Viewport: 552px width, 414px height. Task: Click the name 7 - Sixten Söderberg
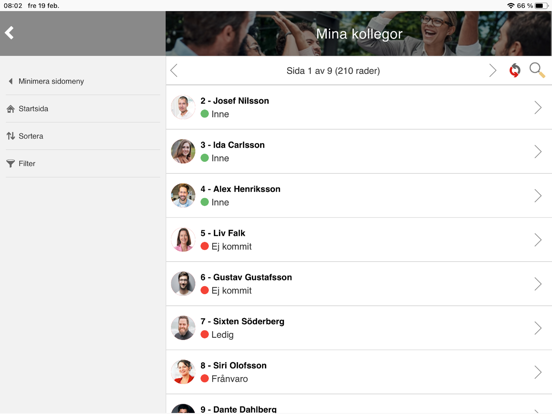[243, 321]
